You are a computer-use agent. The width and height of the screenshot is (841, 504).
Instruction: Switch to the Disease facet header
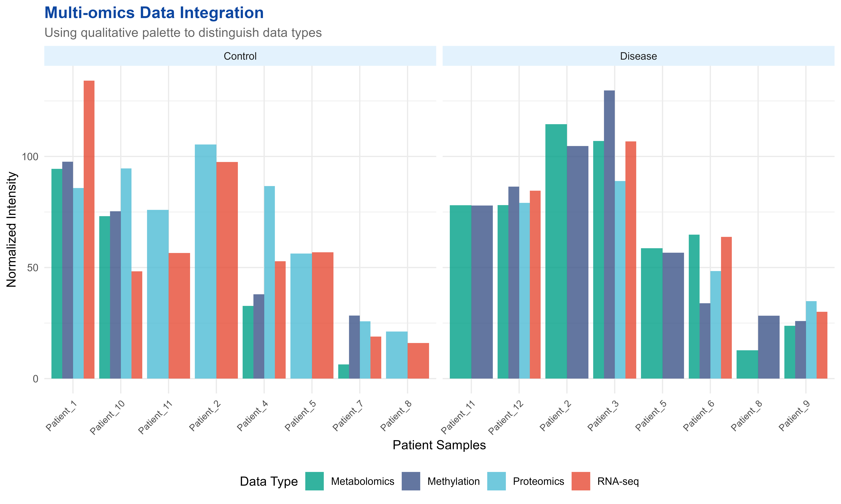pos(638,56)
